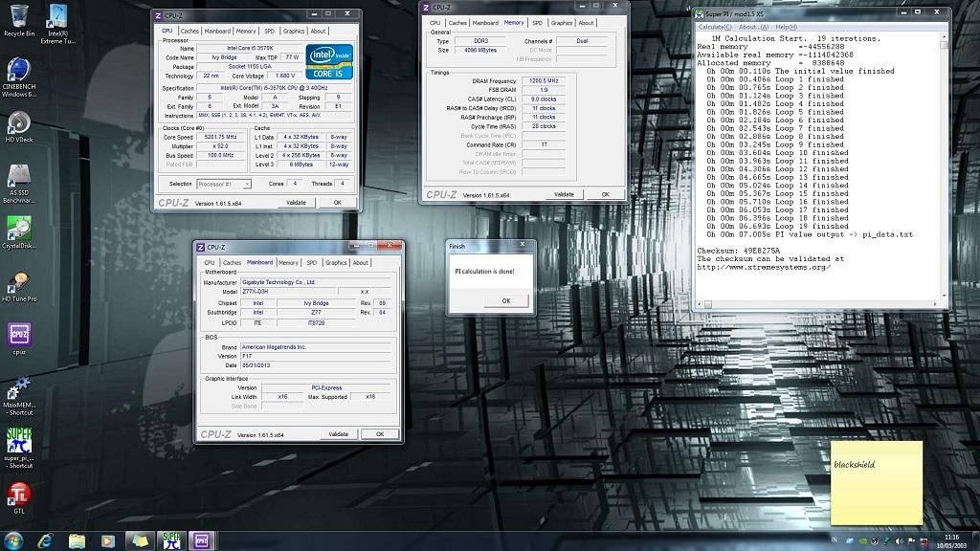Image resolution: width=980 pixels, height=551 pixels.
Task: Open SPD tab in Memory window
Action: click(537, 23)
